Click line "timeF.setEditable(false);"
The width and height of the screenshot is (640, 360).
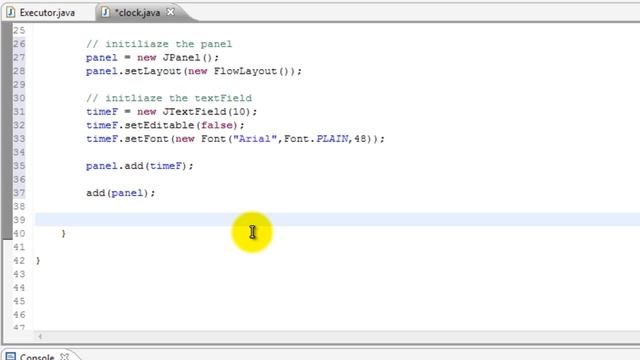pyautogui.click(x=165, y=125)
